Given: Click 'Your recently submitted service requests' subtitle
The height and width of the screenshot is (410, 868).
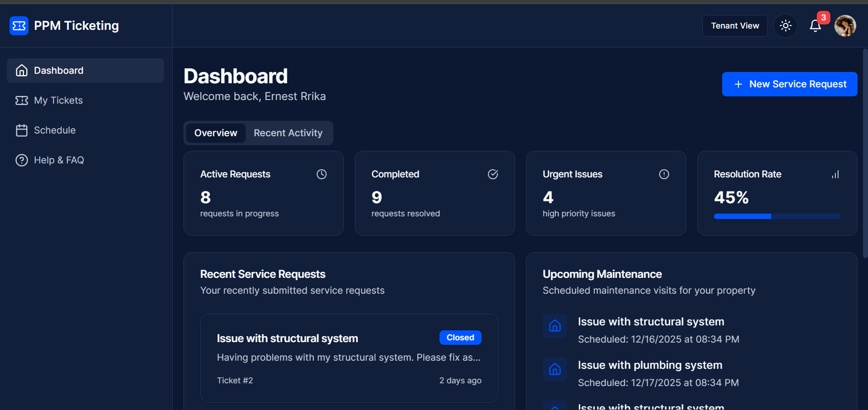Looking at the screenshot, I should 293,291.
